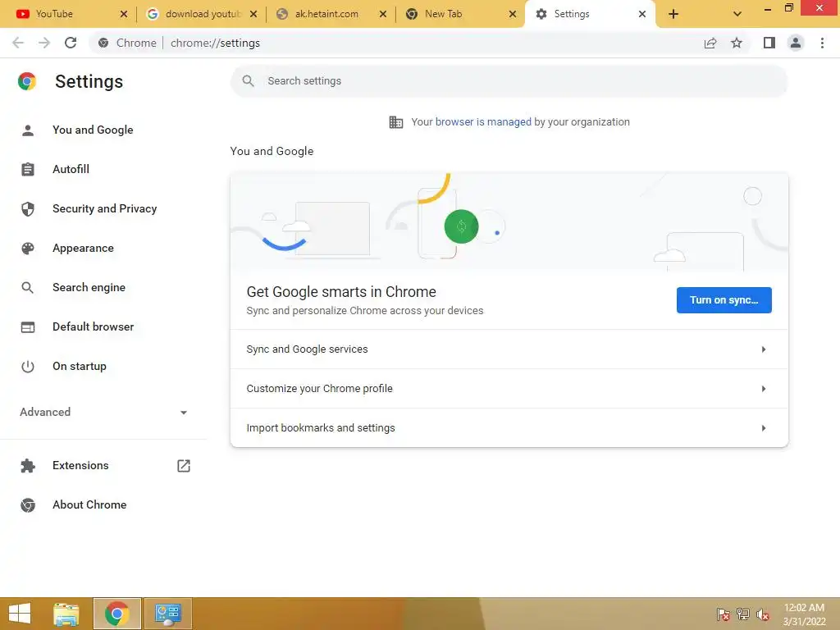
Task: Click the Extensions external link icon
Action: pyautogui.click(x=184, y=466)
